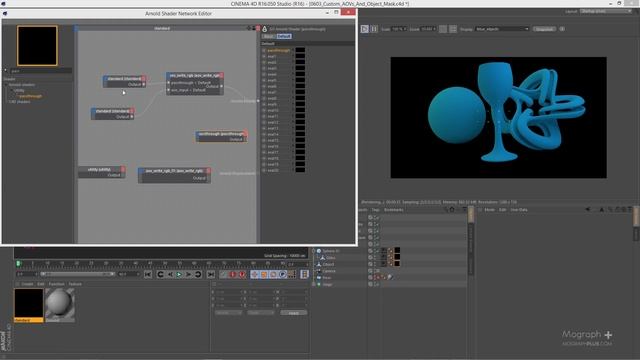Viewport: 640px width, 360px height.
Task: Open the Display dropdown in IPR window
Action: 502,29
